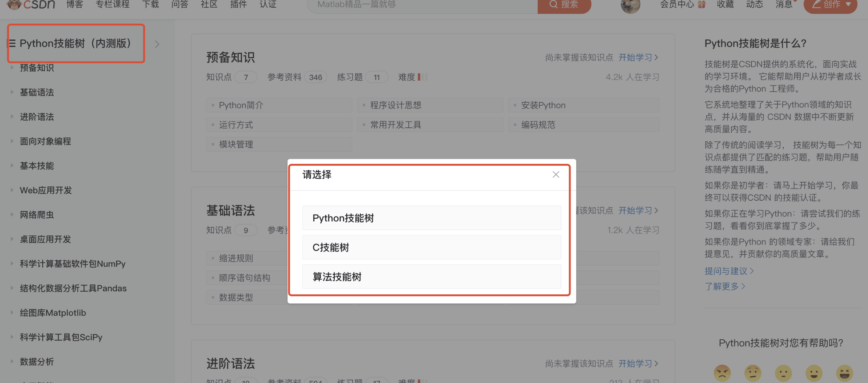Viewport: 868px width, 383px height.
Task: Open the 创作 dropdown arrow
Action: [848, 4]
